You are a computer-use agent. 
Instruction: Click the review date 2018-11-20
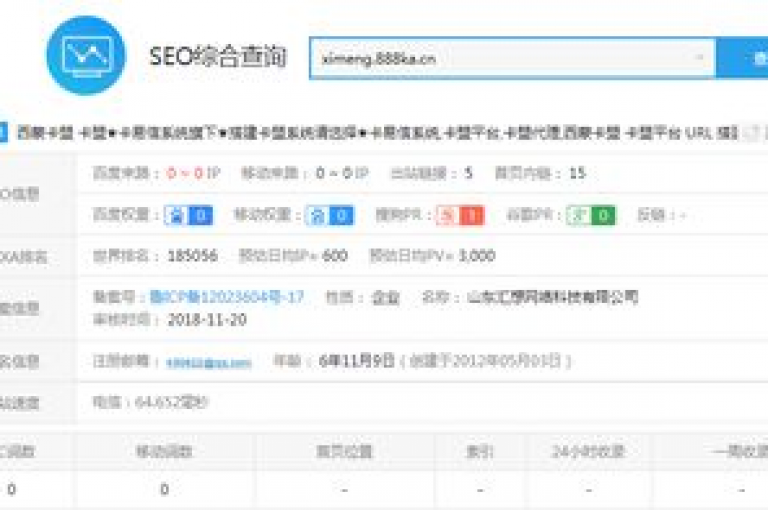pyautogui.click(x=207, y=320)
